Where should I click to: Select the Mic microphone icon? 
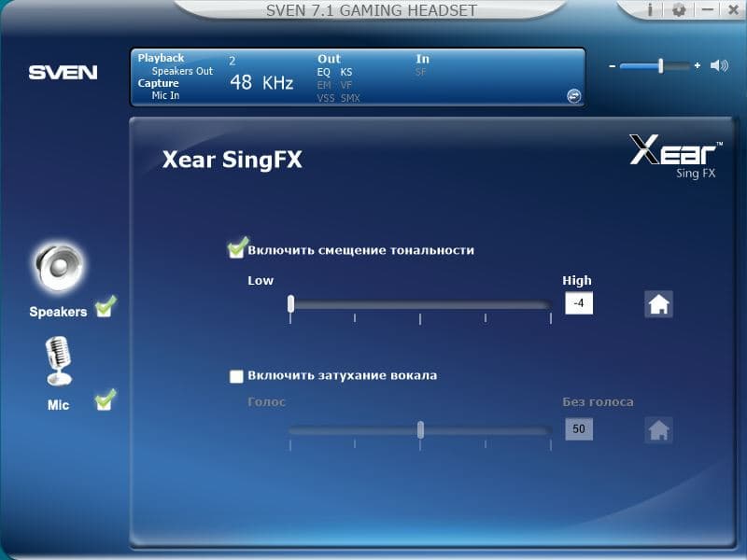[x=59, y=361]
